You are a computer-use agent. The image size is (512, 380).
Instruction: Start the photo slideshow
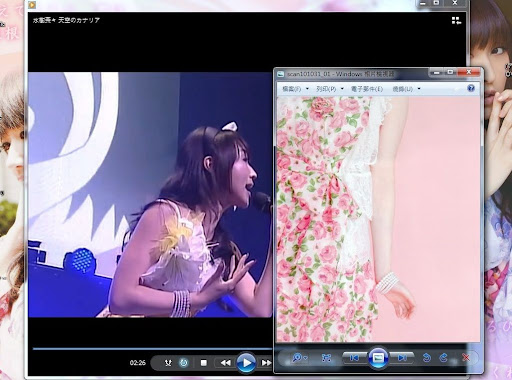[x=378, y=358]
